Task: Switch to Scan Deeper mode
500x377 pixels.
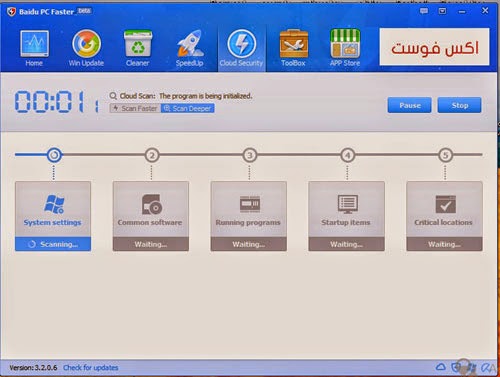Action: pyautogui.click(x=188, y=108)
